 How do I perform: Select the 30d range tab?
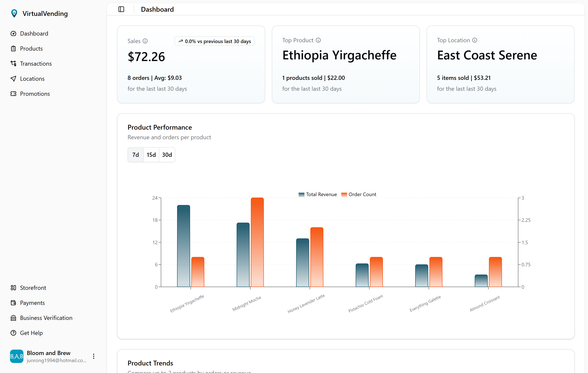click(167, 155)
